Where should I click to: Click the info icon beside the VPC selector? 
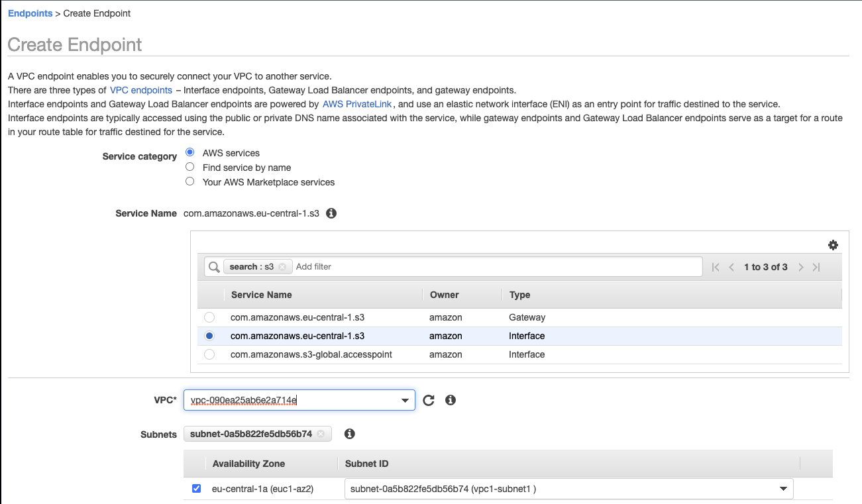451,400
